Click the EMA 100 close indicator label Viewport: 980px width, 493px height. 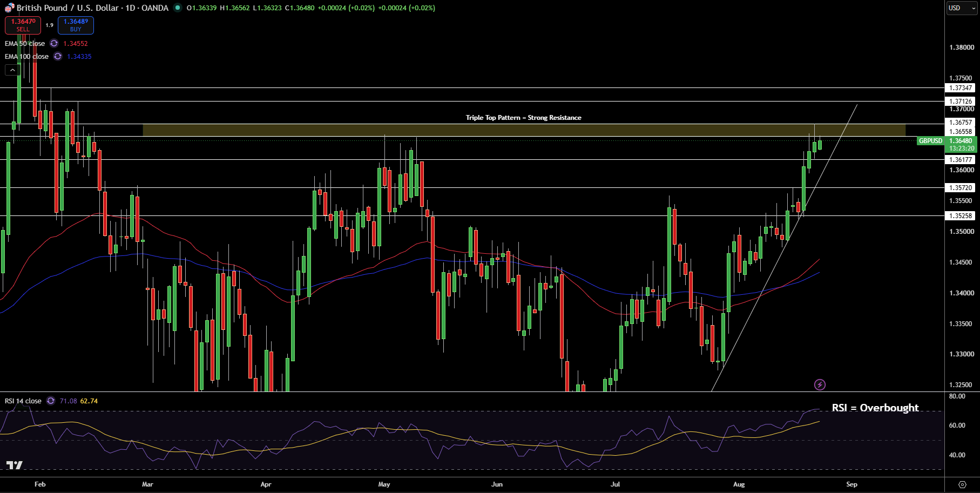pyautogui.click(x=26, y=57)
